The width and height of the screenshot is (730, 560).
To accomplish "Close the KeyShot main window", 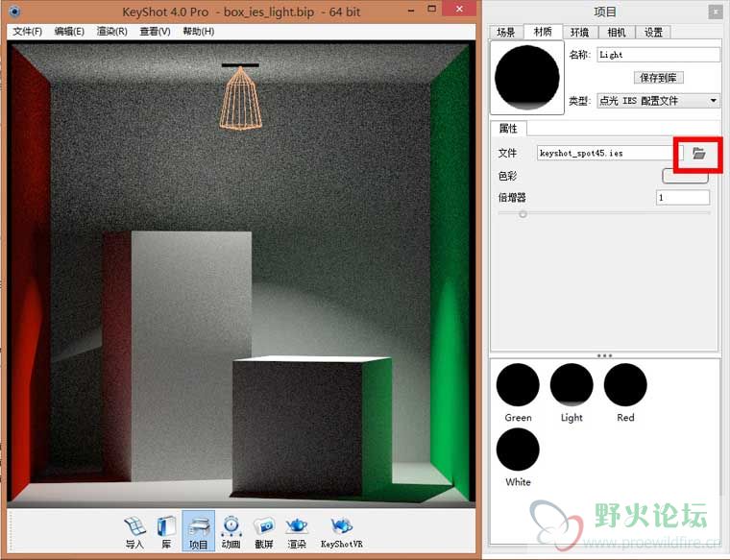I will pos(459,9).
